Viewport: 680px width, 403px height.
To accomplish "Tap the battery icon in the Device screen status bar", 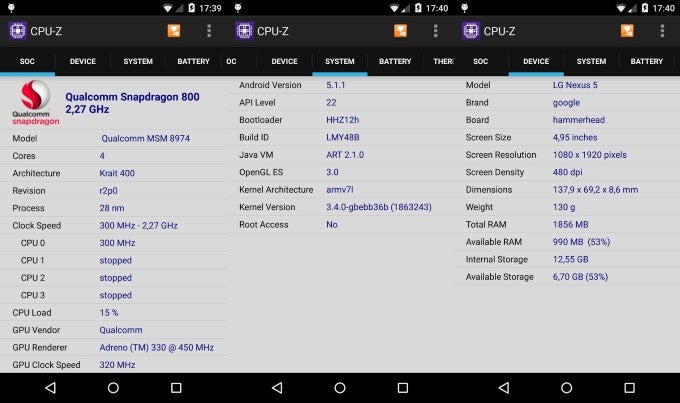I will point(645,8).
